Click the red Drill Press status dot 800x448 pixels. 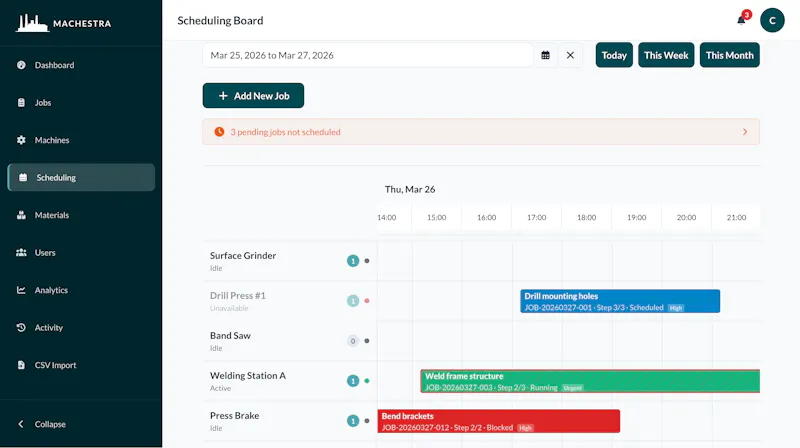click(x=367, y=301)
